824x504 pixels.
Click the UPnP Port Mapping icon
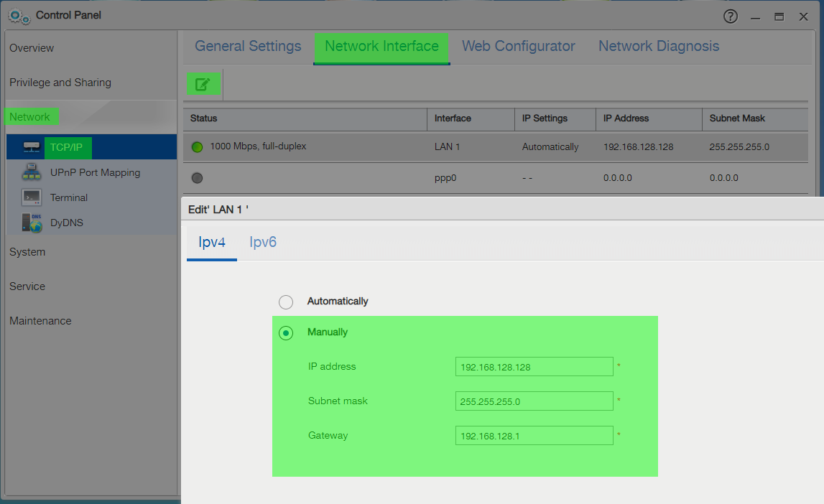tap(31, 172)
